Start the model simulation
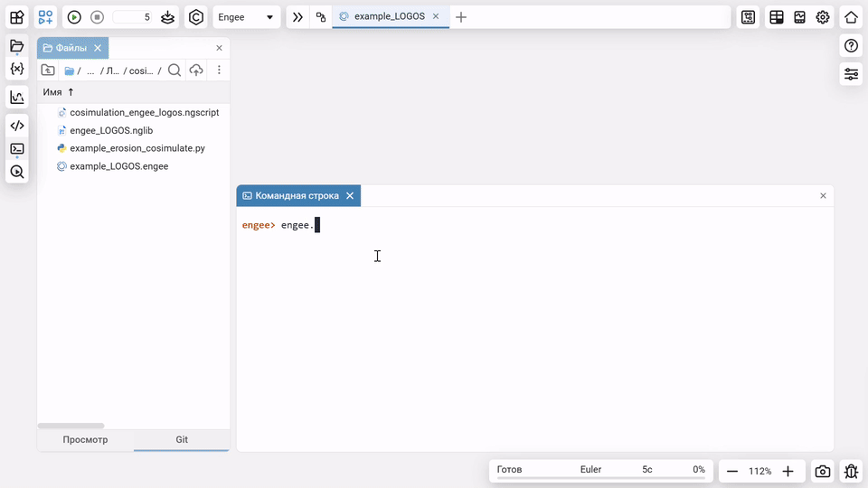Screen dimensions: 868x488 pyautogui.click(x=74, y=17)
